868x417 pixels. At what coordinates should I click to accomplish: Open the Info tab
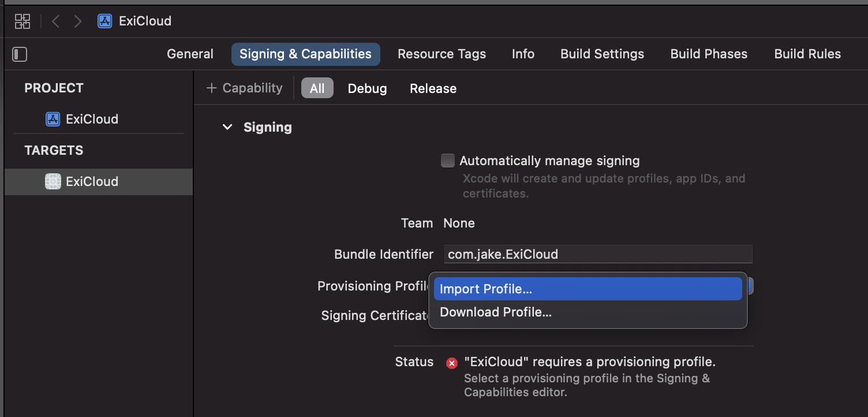pyautogui.click(x=523, y=54)
